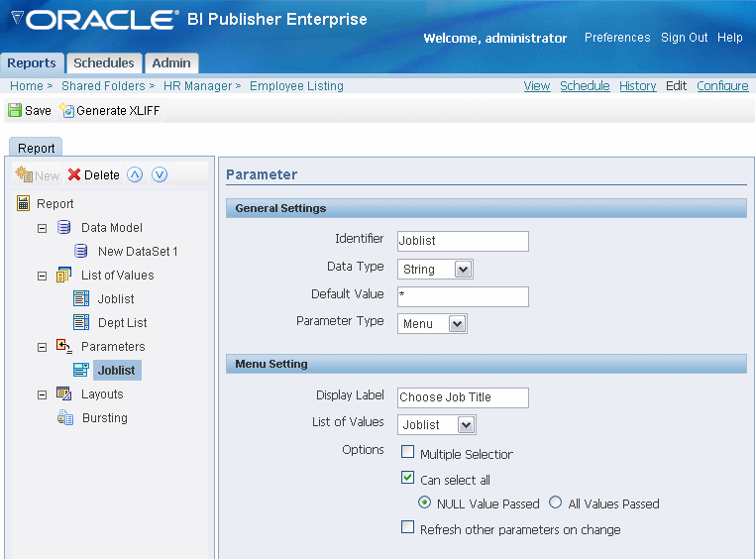Uncheck Can select all
Screen dimensions: 756x559
tap(407, 478)
